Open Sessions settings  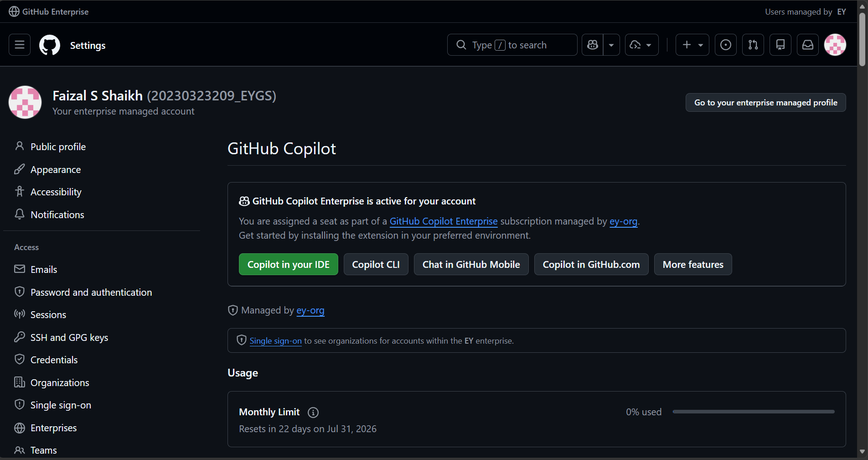(48, 314)
